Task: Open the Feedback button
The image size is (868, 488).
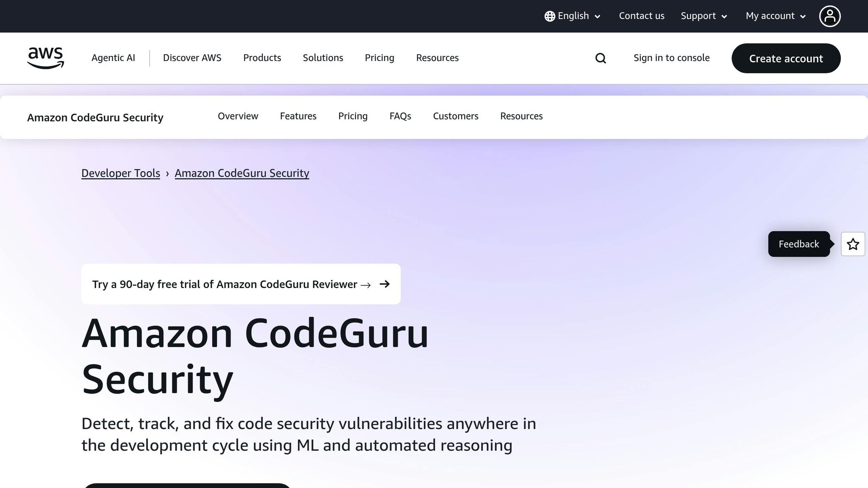Action: [799, 244]
